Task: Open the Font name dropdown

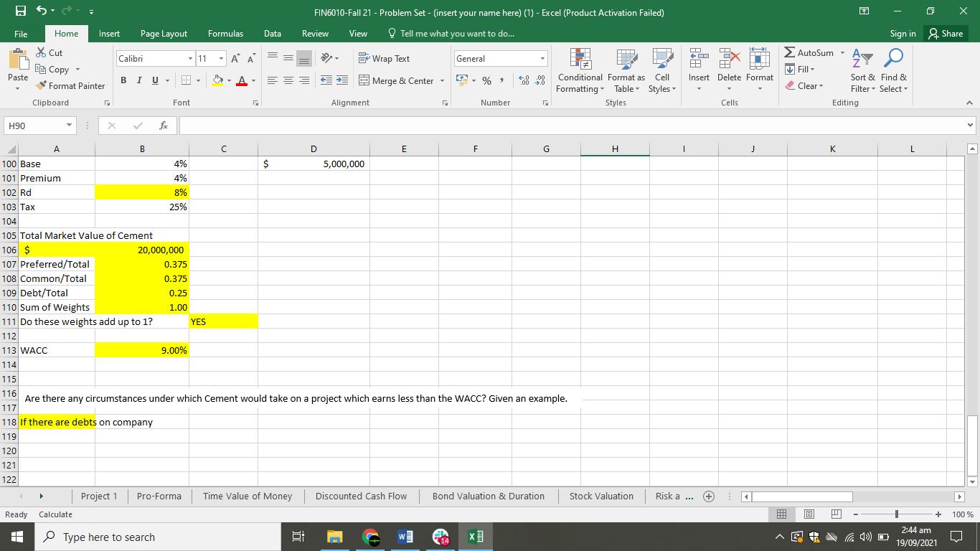Action: tap(190, 58)
